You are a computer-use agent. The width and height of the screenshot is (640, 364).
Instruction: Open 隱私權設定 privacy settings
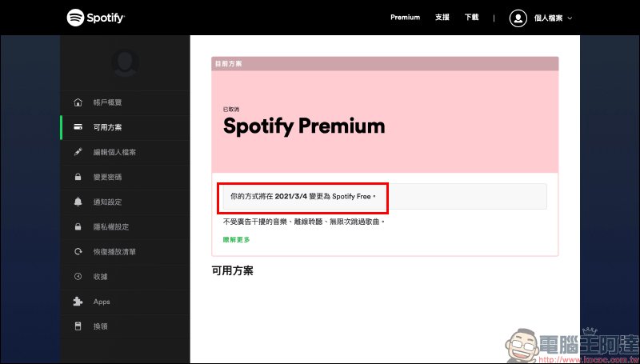tap(111, 227)
